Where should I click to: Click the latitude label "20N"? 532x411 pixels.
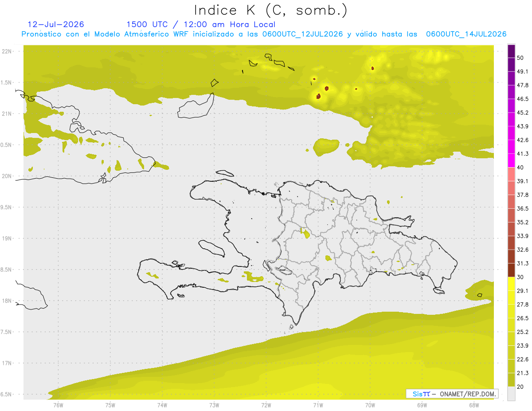point(7,176)
